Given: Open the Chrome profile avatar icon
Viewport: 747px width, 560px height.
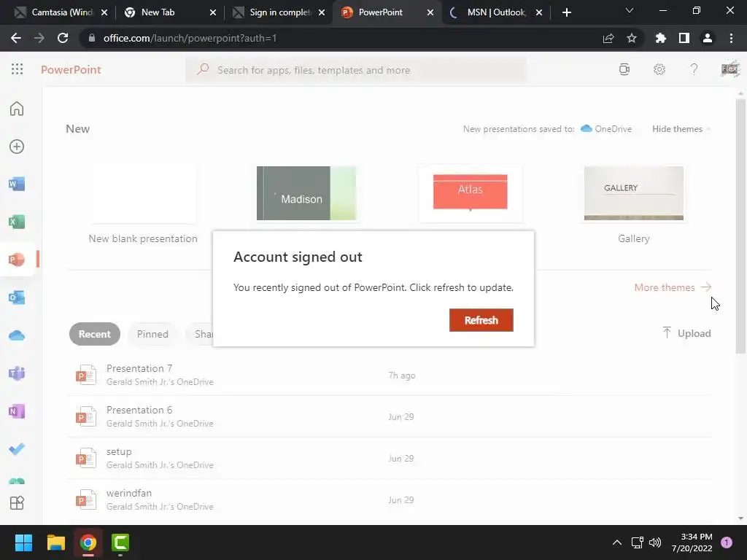Looking at the screenshot, I should tap(708, 38).
